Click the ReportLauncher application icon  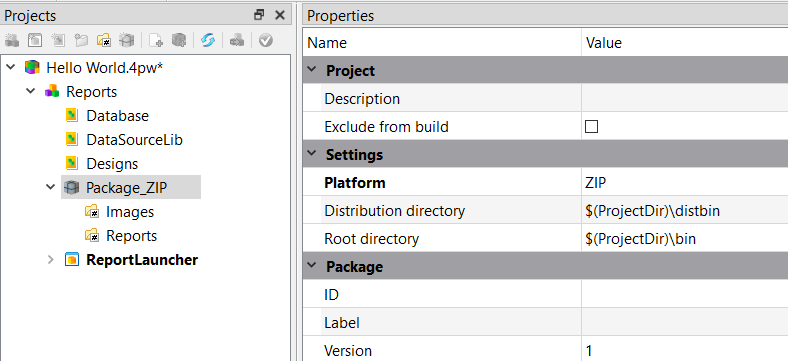click(x=72, y=260)
